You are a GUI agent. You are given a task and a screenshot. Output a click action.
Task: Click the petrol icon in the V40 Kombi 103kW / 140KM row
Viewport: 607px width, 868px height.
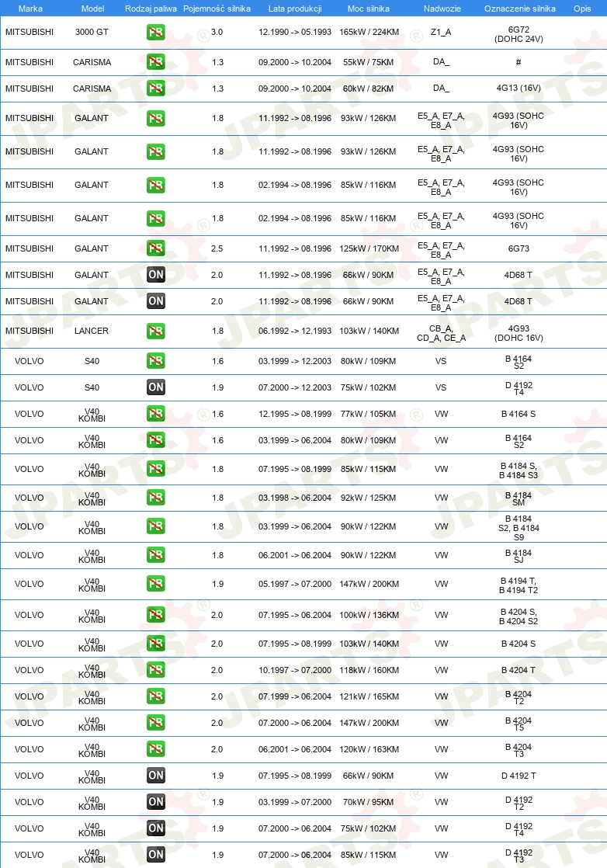(x=155, y=644)
